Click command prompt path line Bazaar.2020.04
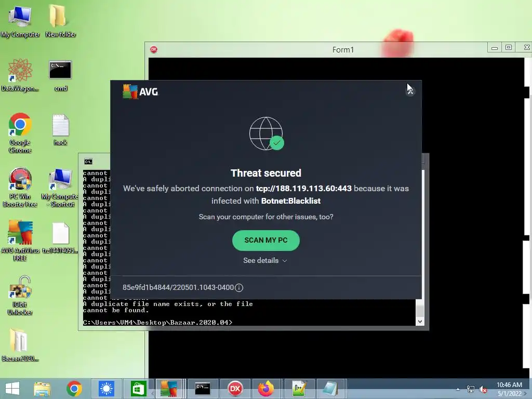This screenshot has height=399, width=532. [157, 322]
